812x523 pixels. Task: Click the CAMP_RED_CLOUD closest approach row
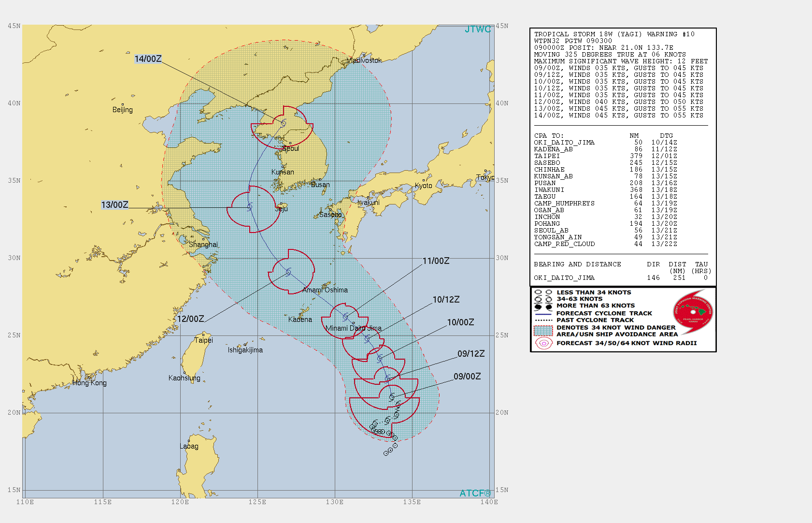(605, 244)
